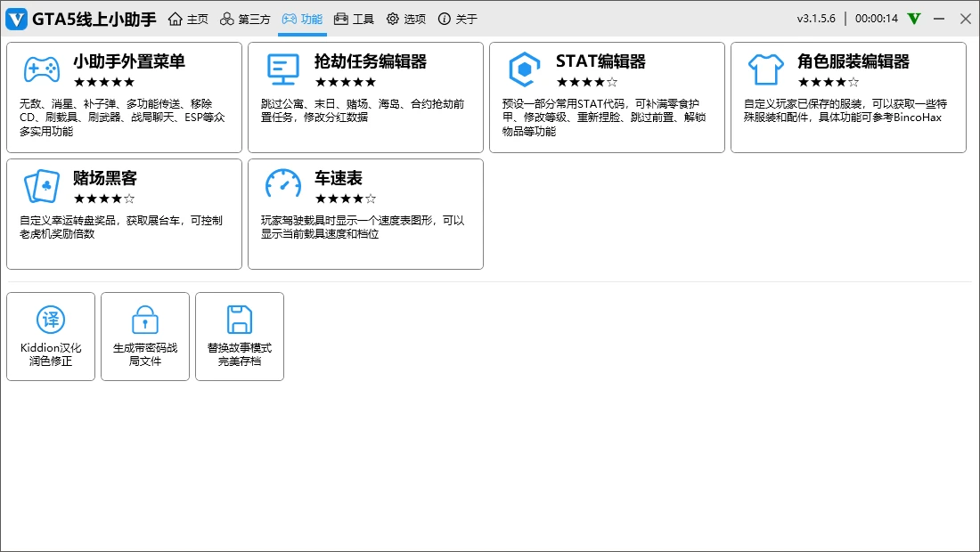Click the GTA5线上小助手 app logo
The image size is (980, 552).
point(16,19)
